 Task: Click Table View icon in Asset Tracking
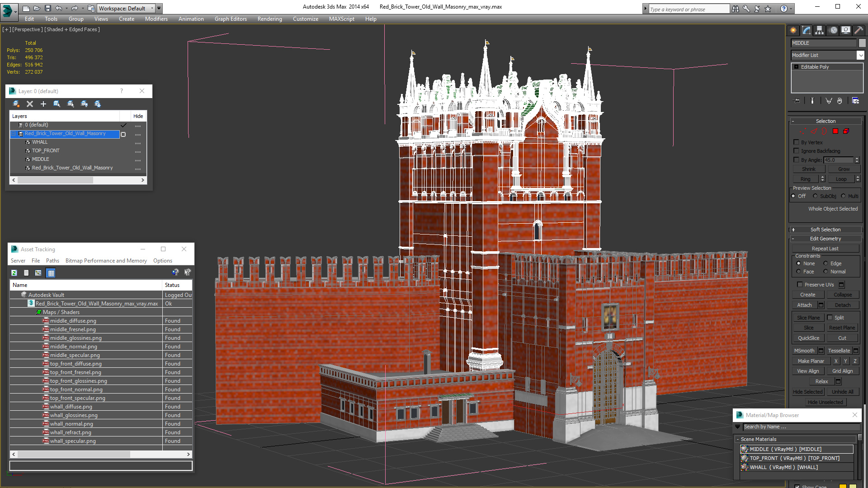pos(51,273)
